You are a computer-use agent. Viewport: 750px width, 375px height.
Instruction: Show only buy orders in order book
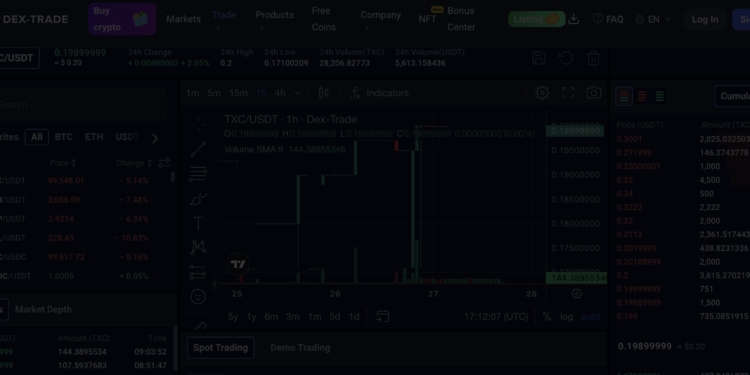click(x=660, y=96)
